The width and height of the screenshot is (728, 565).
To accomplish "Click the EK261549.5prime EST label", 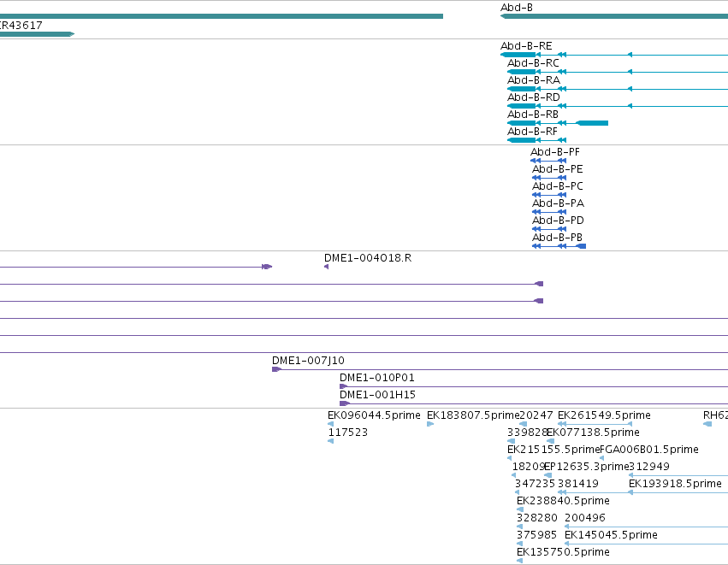I will (x=604, y=415).
